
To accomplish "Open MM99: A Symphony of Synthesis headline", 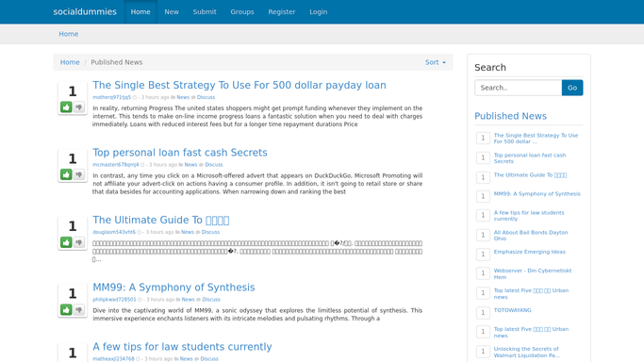I will [173, 288].
